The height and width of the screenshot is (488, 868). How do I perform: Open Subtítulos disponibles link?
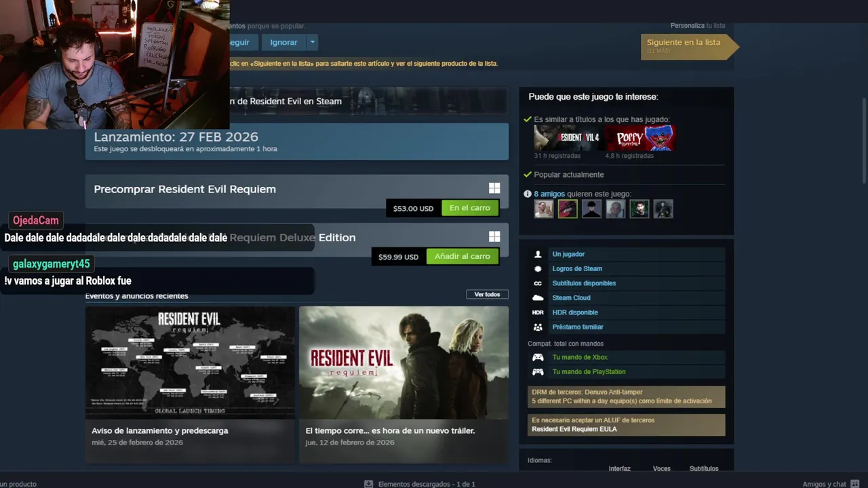[x=584, y=283]
